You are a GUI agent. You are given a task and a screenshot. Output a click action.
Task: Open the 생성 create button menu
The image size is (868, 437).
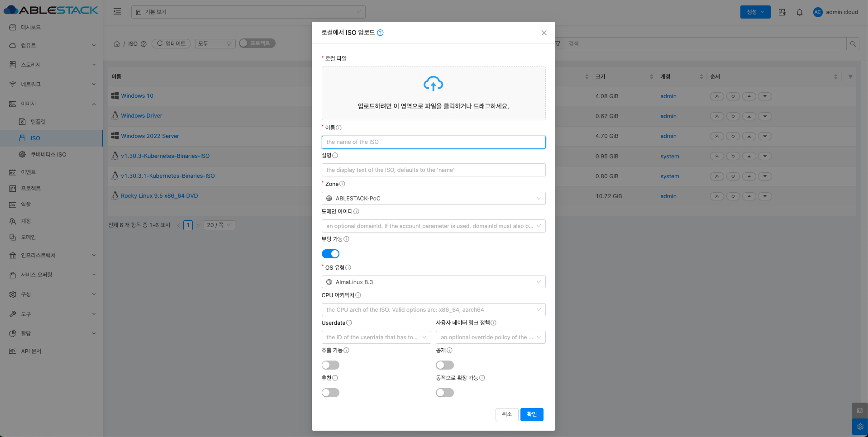(x=755, y=12)
